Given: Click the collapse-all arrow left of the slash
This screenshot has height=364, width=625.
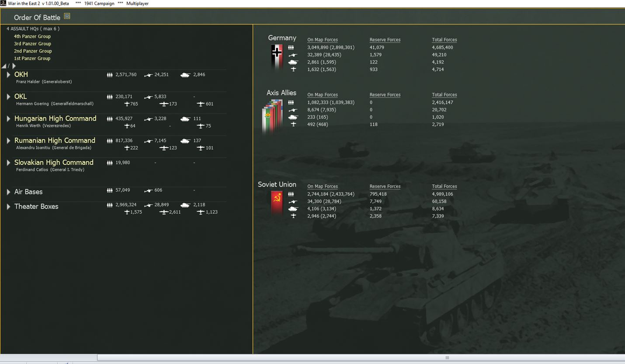Looking at the screenshot, I should 4,66.
